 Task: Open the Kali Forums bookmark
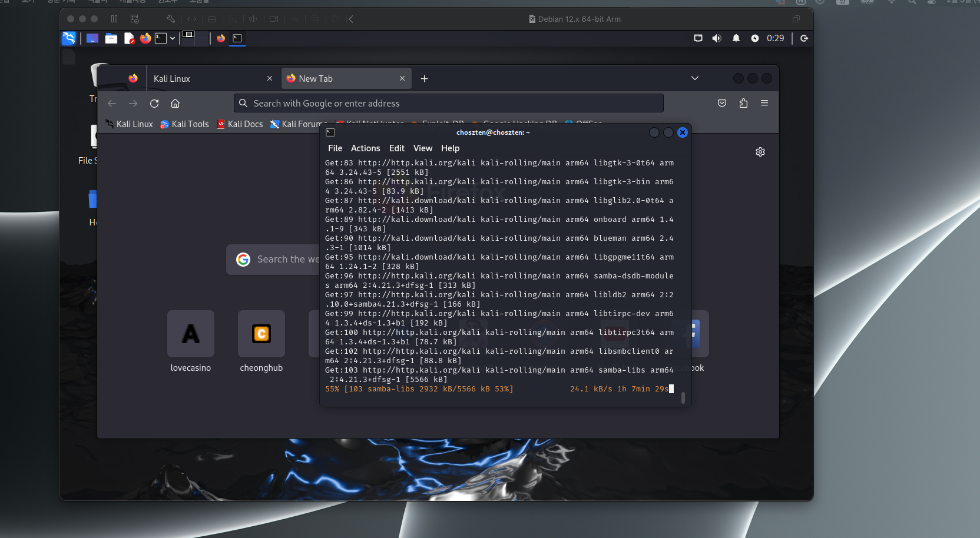[297, 124]
